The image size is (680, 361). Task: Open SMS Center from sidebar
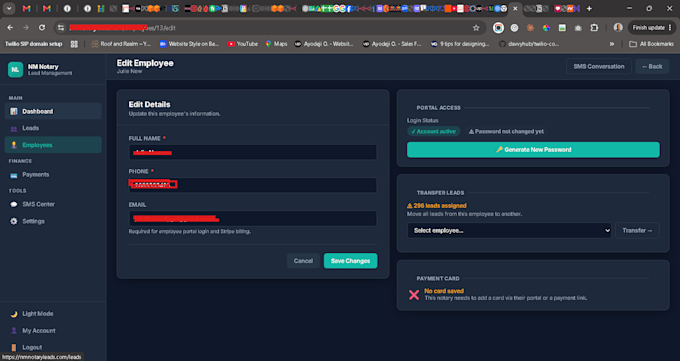point(53,204)
